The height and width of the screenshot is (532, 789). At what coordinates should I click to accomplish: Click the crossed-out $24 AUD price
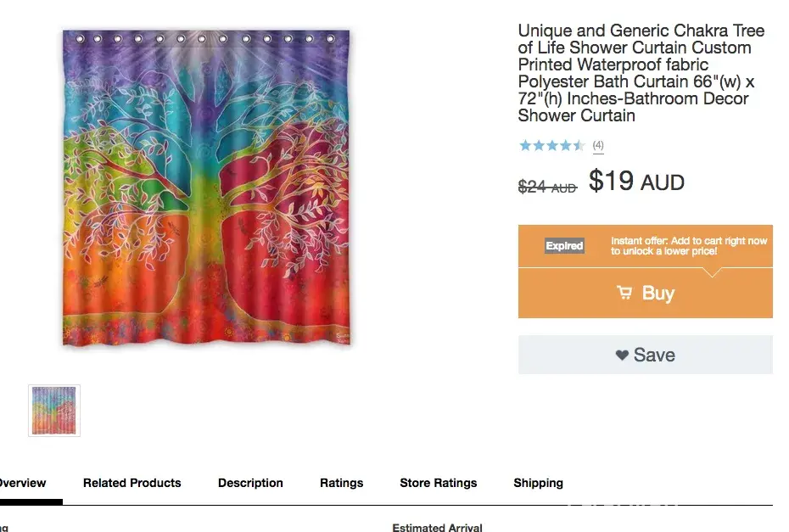[547, 187]
